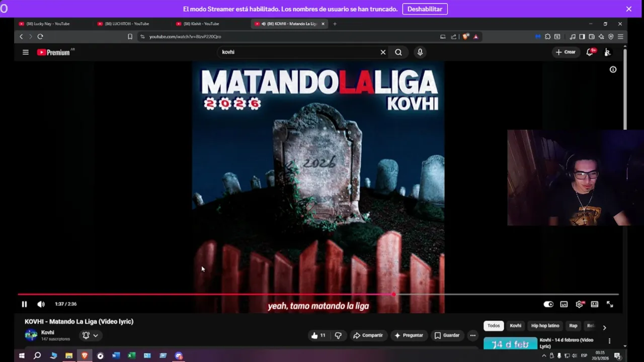
Task: Select the Hip hop latino chip
Action: [x=545, y=326]
